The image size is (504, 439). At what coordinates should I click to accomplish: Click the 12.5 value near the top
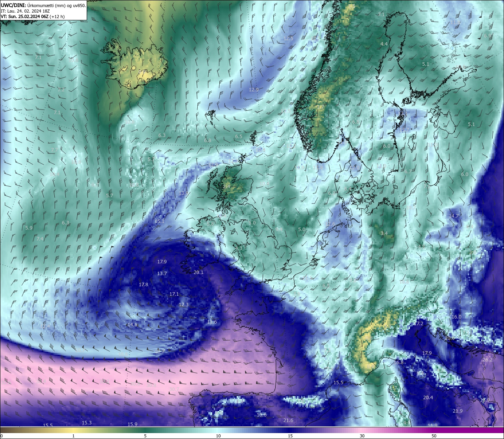[x=288, y=39]
